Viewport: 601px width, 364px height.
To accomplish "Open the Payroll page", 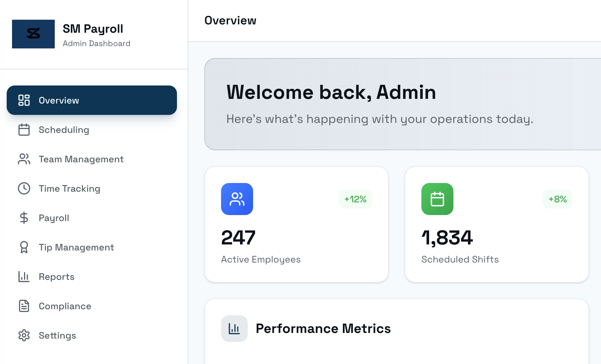I will pos(54,218).
